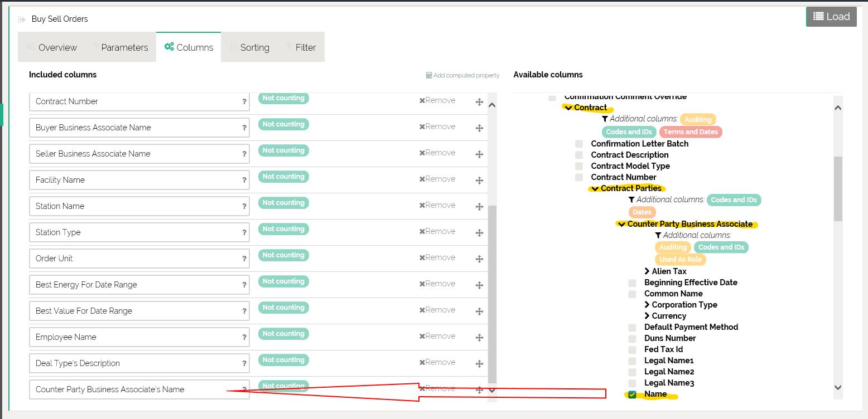Click the drag handle for Contract Number row

pyautogui.click(x=479, y=102)
